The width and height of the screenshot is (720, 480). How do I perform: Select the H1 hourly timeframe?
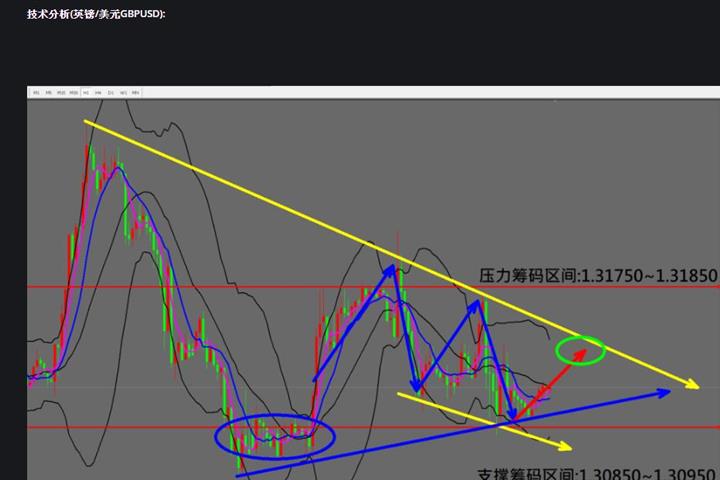(86, 93)
